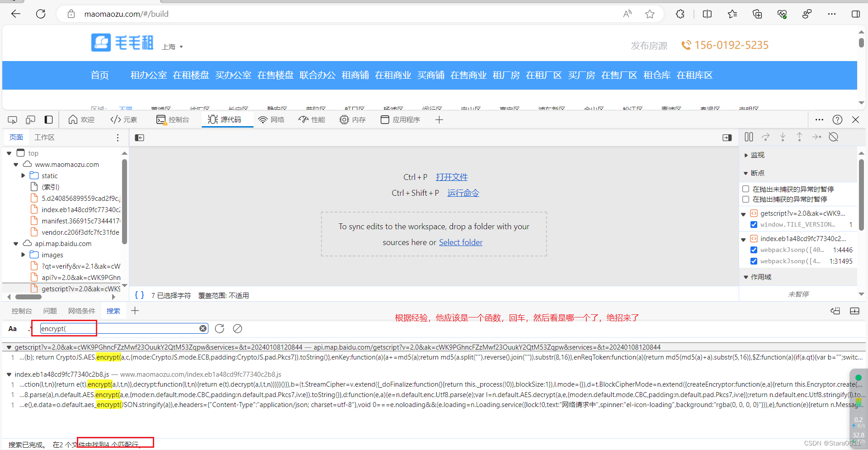Deactivate breakpoints icon
Screen dimensions: 868x450
click(834, 137)
